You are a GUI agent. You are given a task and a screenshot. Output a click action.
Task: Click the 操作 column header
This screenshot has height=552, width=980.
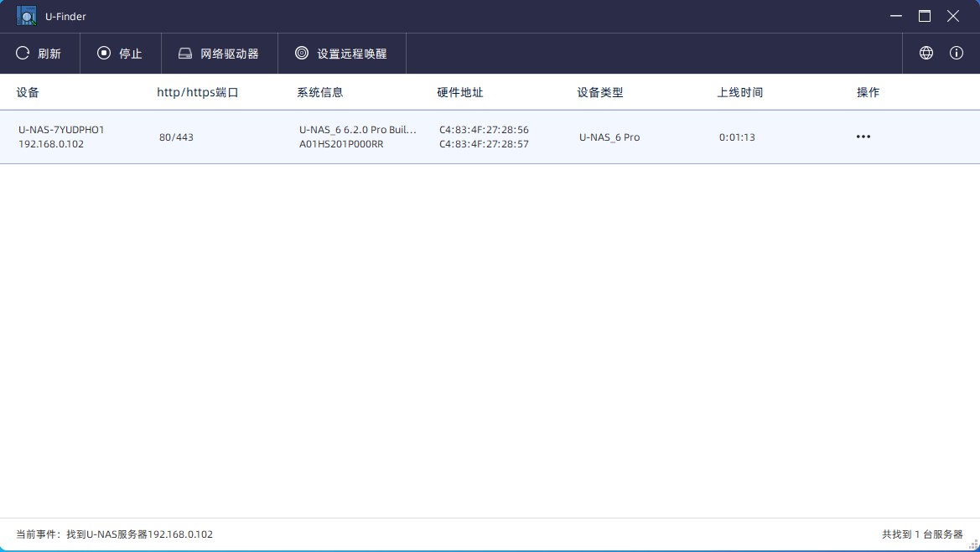[868, 92]
